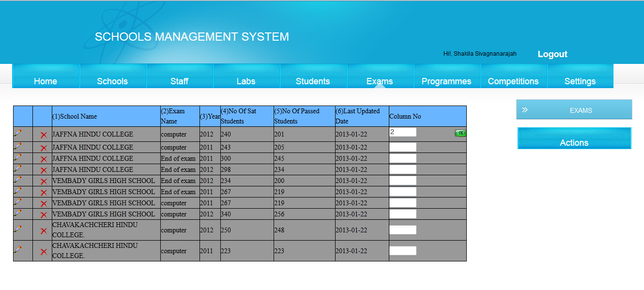Delete the End of exam 2012 JAFFNA HINDU COLLEGE row

point(43,169)
